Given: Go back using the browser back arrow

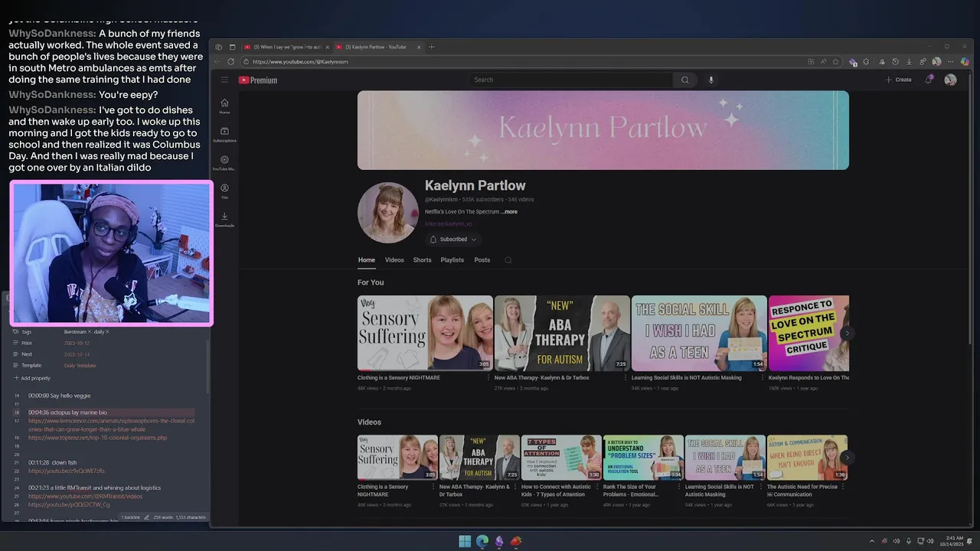Looking at the screenshot, I should 217,61.
